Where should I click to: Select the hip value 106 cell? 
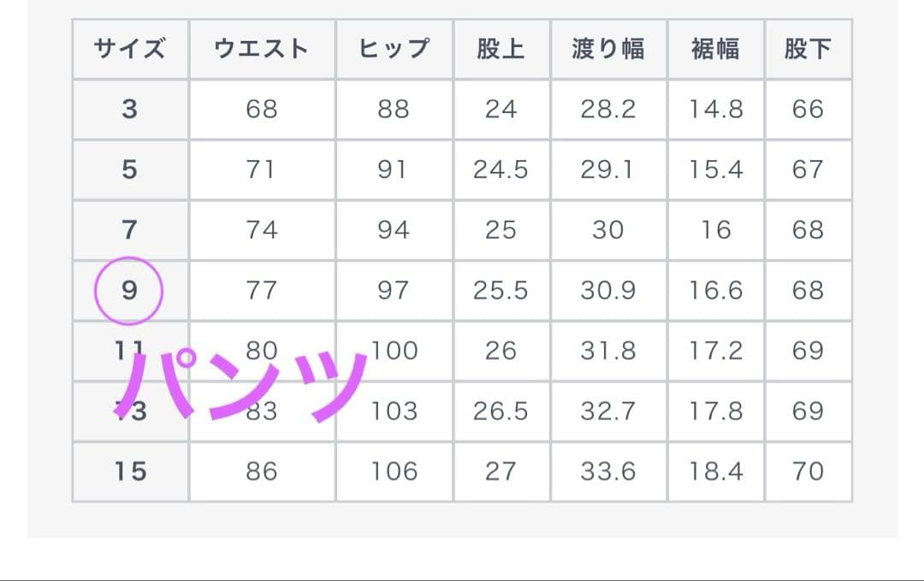click(394, 471)
